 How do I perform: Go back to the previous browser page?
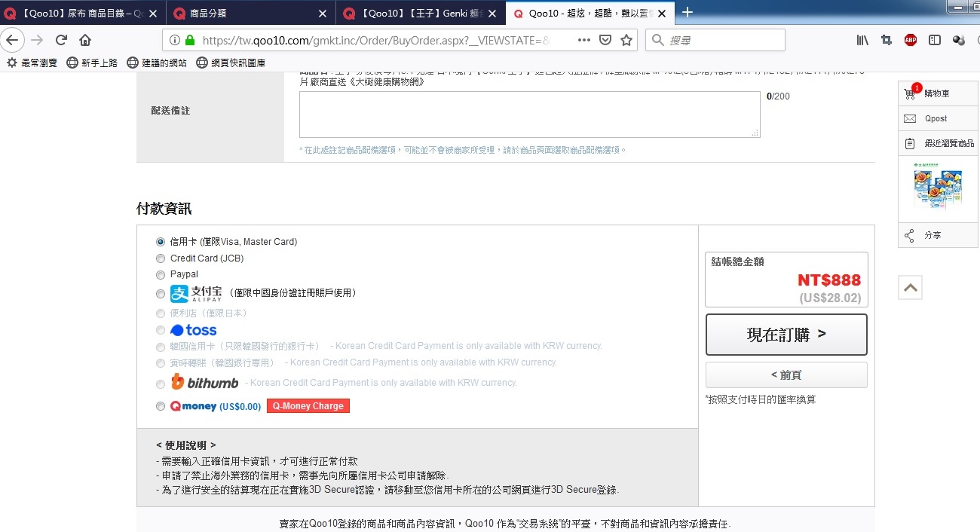point(12,40)
